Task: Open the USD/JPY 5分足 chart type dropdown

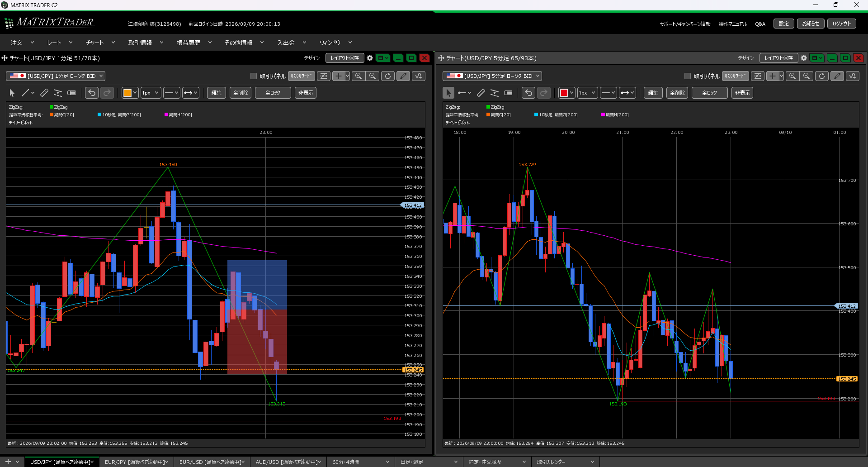Action: point(492,76)
